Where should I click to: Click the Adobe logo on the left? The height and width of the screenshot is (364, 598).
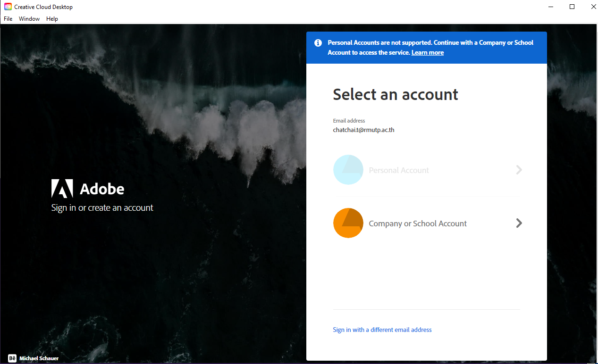tap(88, 189)
